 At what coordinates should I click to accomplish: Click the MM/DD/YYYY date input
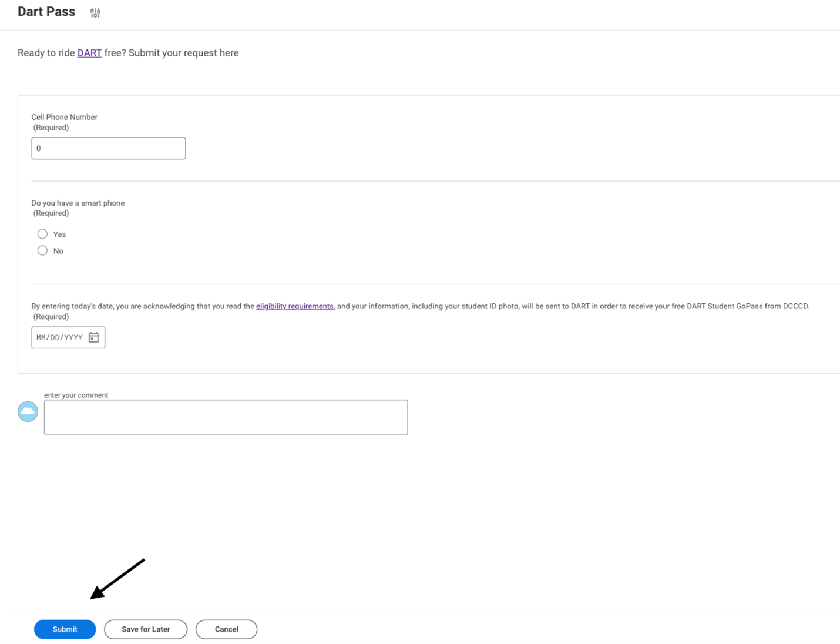coord(59,337)
